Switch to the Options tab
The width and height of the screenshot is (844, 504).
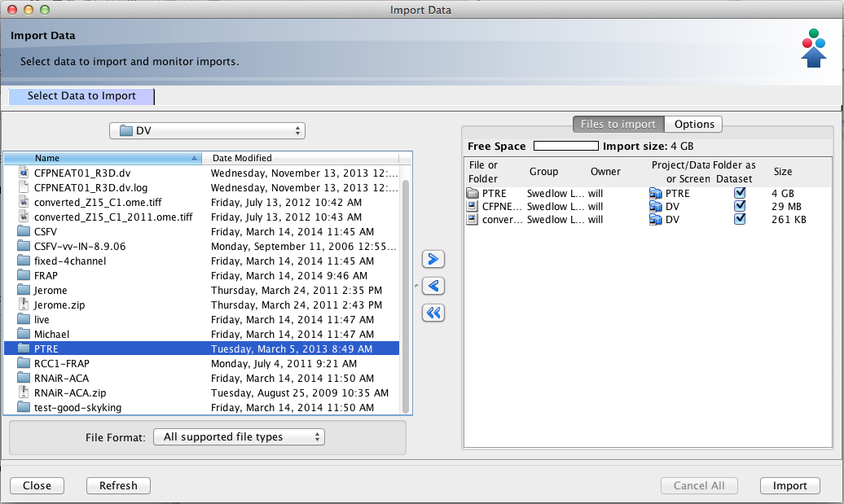(694, 125)
